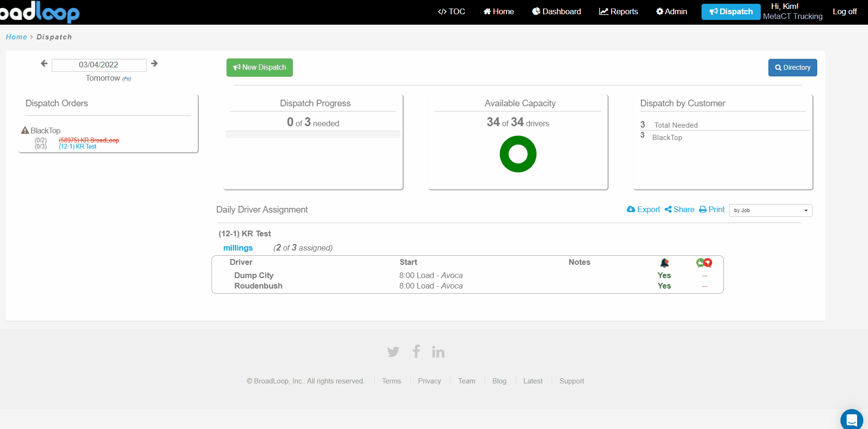Open the Support footer link
The image size is (868, 429).
[572, 381]
